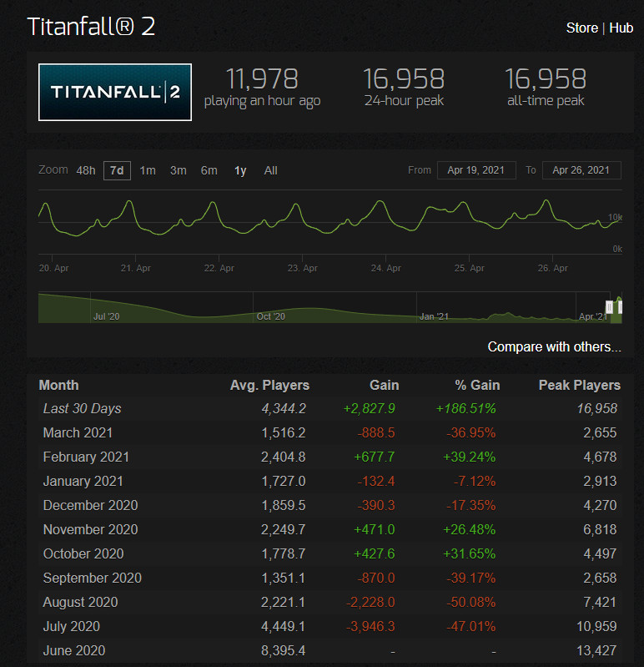The image size is (644, 667).
Task: Open the Titanfall 2 Store link
Action: (x=582, y=28)
